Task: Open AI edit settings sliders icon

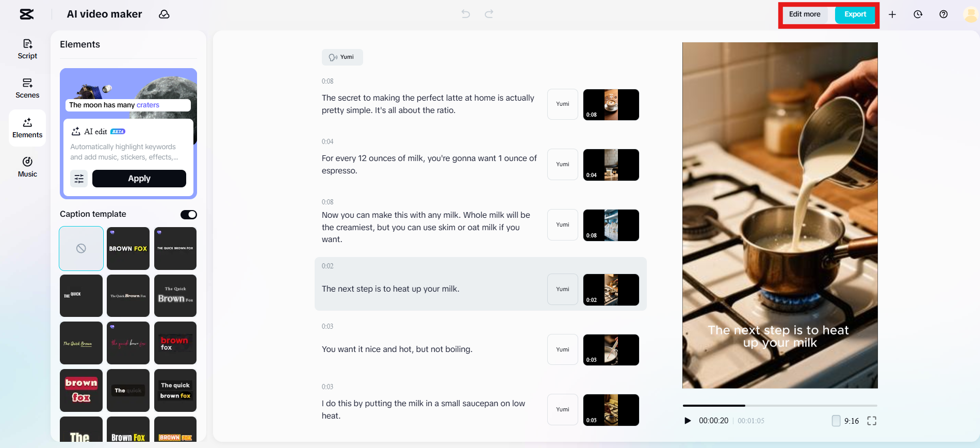Action: click(x=79, y=179)
